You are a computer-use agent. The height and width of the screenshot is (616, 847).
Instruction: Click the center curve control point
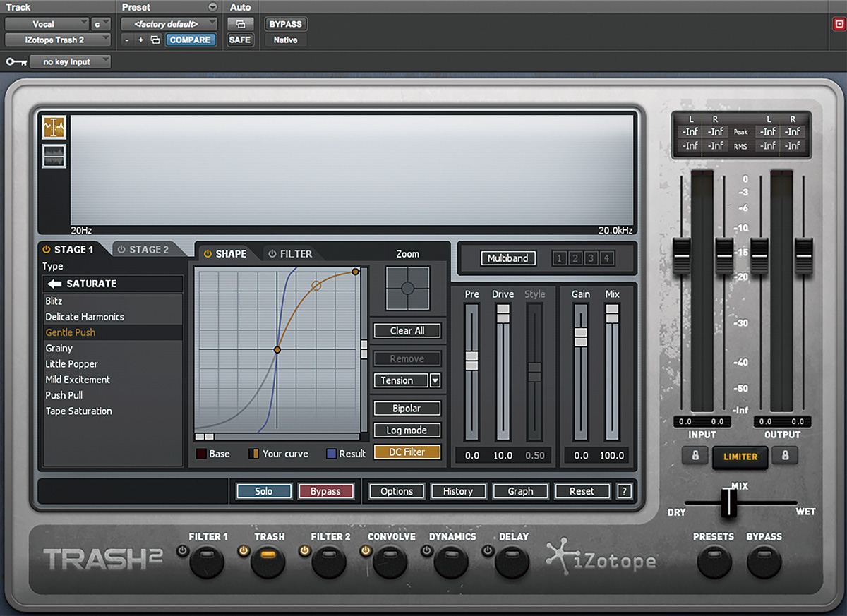click(277, 349)
